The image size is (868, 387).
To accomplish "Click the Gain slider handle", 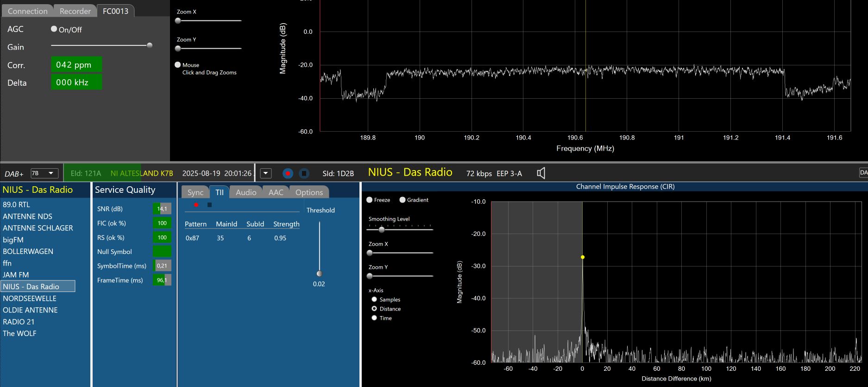I will coord(150,45).
